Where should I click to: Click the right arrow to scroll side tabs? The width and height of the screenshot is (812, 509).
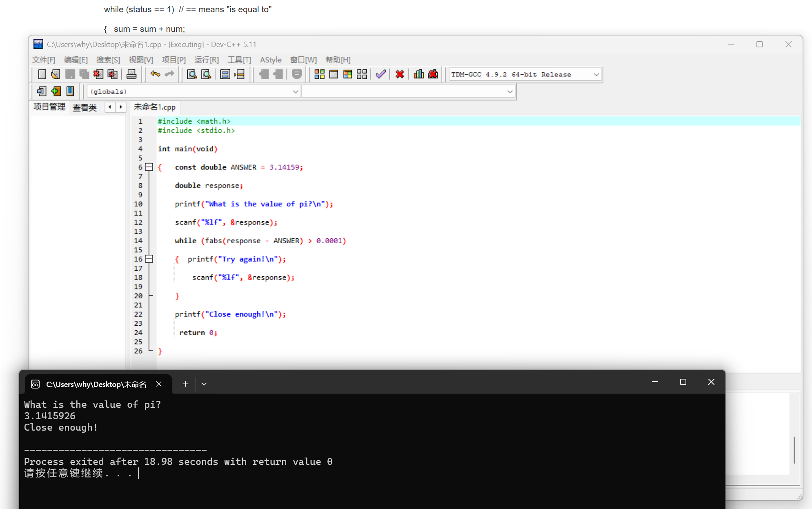(x=121, y=107)
